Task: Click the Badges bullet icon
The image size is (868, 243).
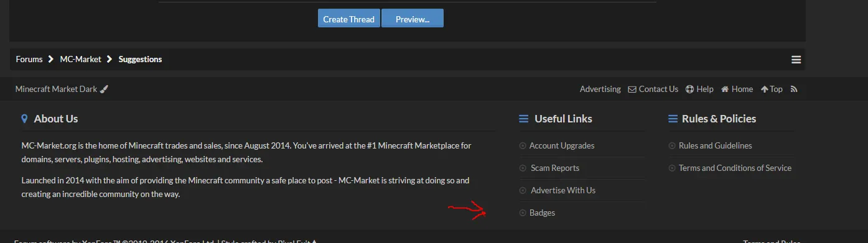Action: click(x=523, y=213)
